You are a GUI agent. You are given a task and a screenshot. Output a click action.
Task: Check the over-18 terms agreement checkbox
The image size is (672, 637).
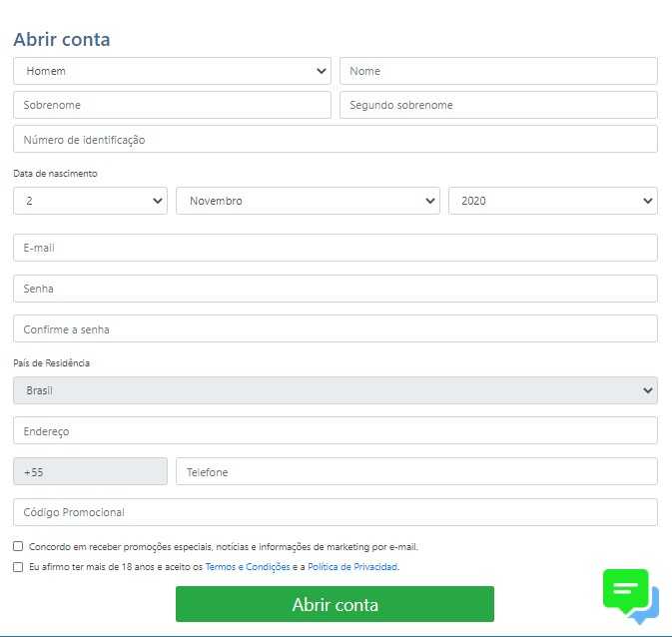(18, 567)
